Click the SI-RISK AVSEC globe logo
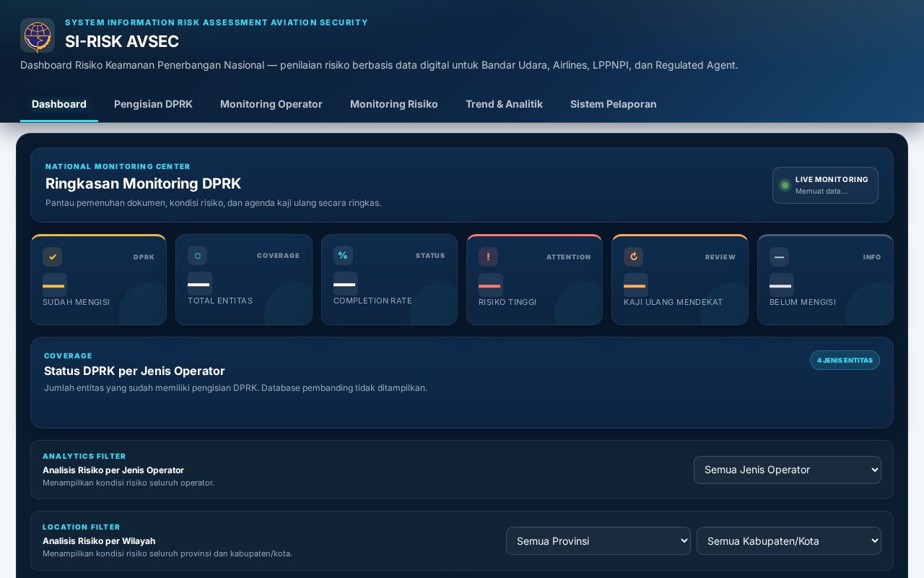The image size is (924, 578). click(x=38, y=35)
